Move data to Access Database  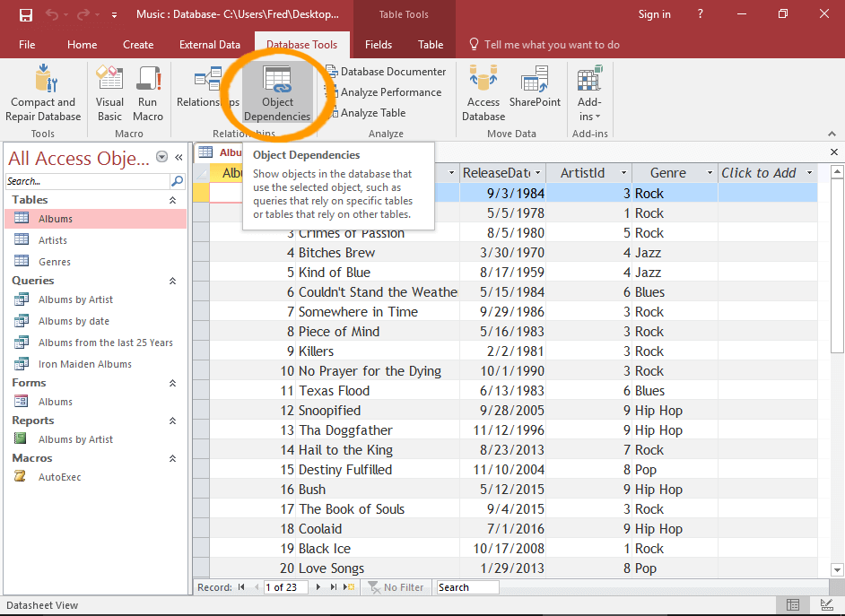[483, 92]
